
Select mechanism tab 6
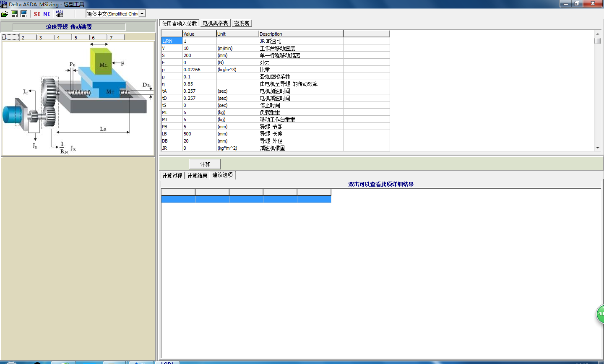[99, 37]
